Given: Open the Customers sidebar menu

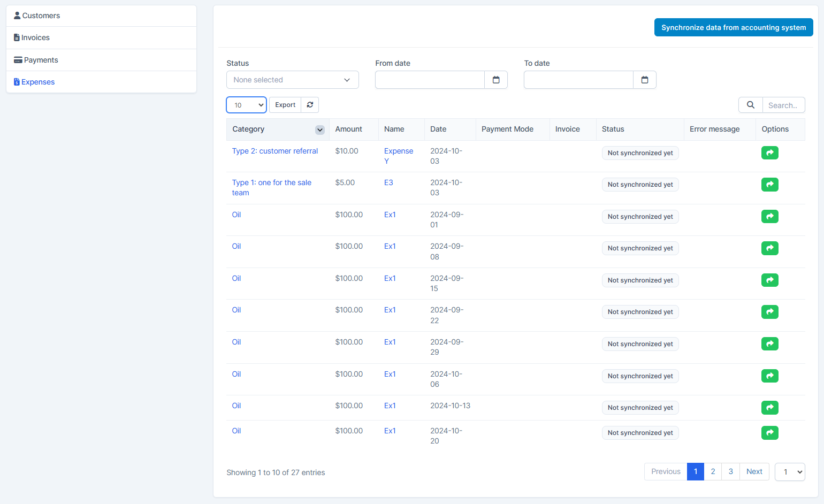Looking at the screenshot, I should (101, 16).
